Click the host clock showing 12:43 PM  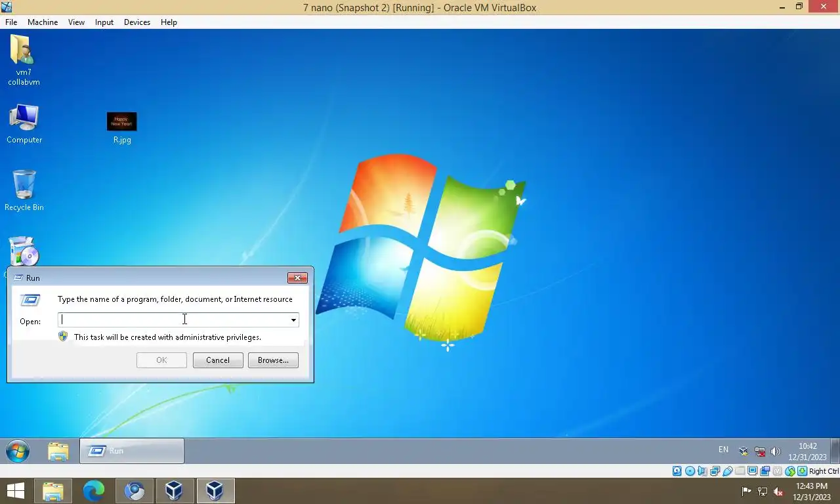click(x=812, y=492)
